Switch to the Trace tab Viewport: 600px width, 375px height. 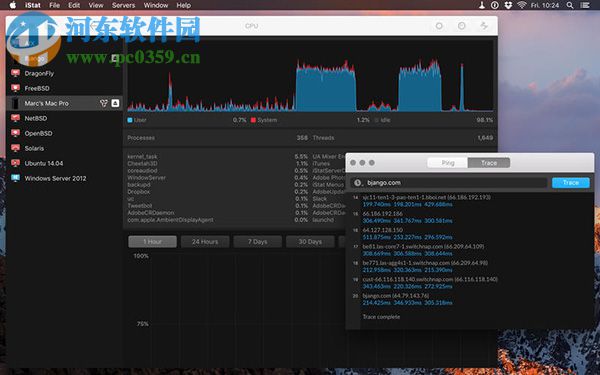(x=489, y=163)
